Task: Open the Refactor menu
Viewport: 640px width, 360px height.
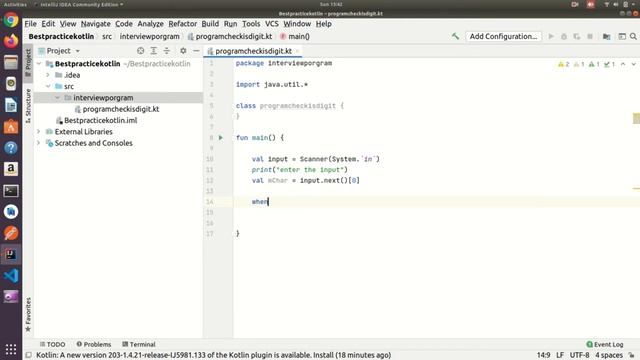Action: tap(182, 24)
